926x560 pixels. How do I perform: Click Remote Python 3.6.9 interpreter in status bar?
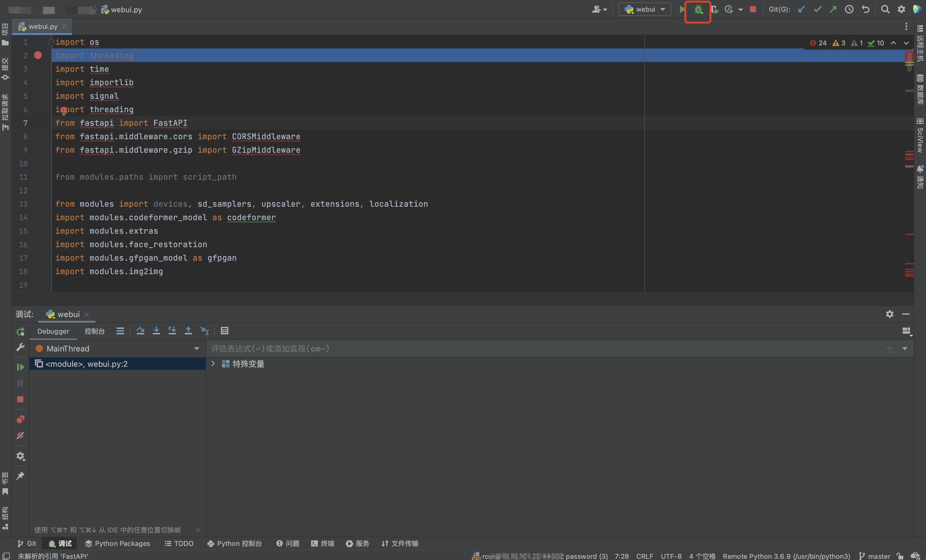(786, 556)
